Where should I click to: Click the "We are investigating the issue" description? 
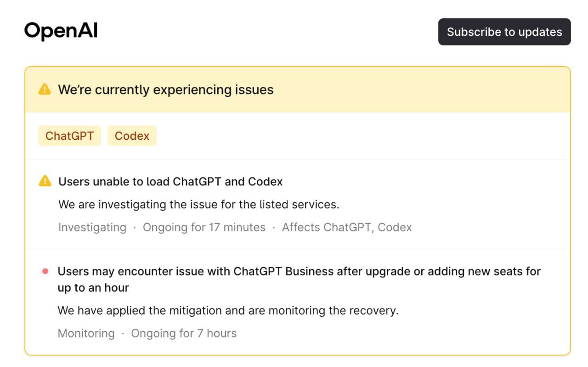[x=198, y=204]
